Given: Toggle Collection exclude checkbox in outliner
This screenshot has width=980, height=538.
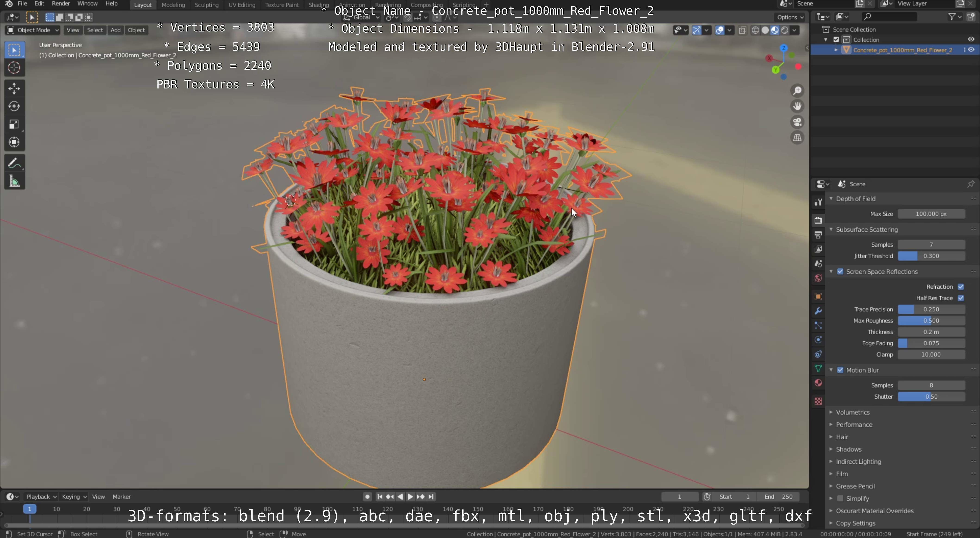Looking at the screenshot, I should point(836,40).
